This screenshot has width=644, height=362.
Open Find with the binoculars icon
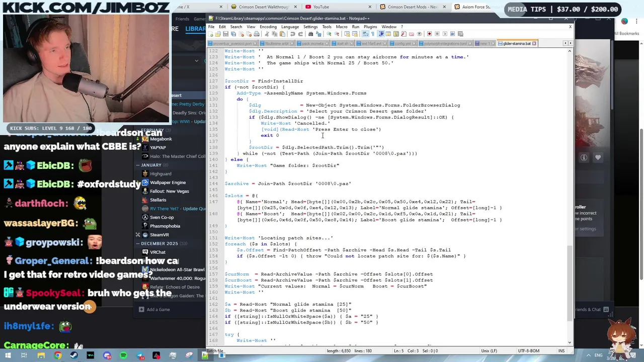point(310,34)
